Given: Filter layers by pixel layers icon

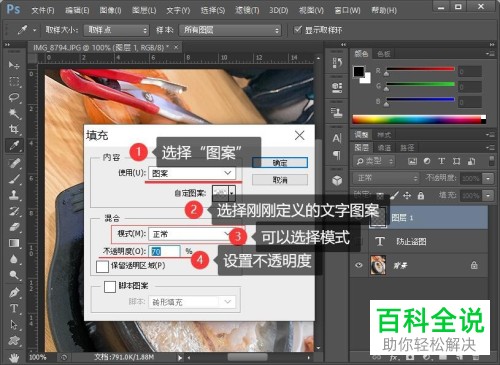Looking at the screenshot, I should (x=412, y=161).
